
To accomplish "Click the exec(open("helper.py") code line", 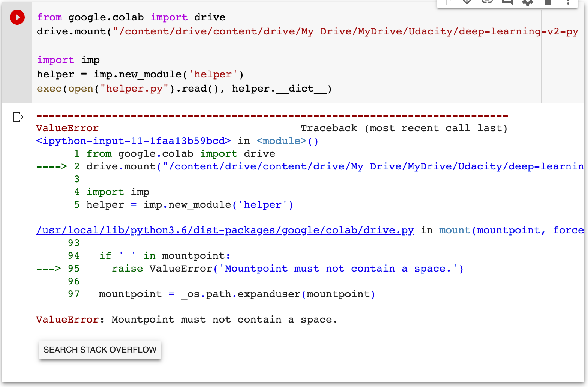I will pyautogui.click(x=184, y=88).
